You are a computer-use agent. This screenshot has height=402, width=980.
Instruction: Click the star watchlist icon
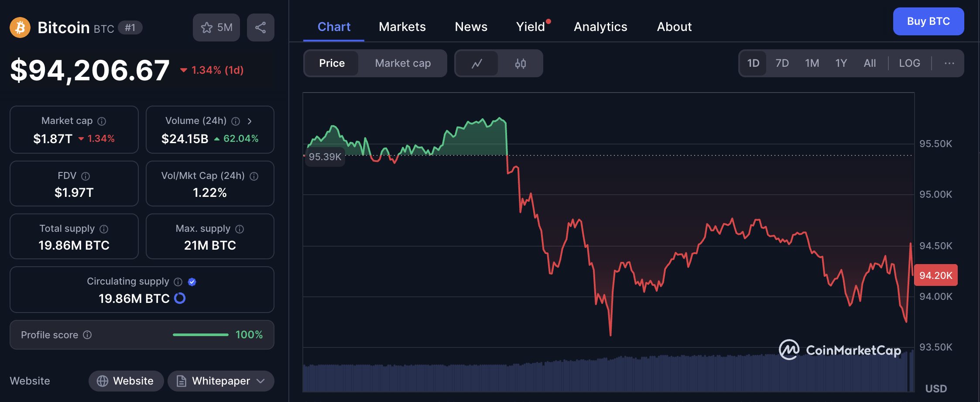click(x=206, y=27)
